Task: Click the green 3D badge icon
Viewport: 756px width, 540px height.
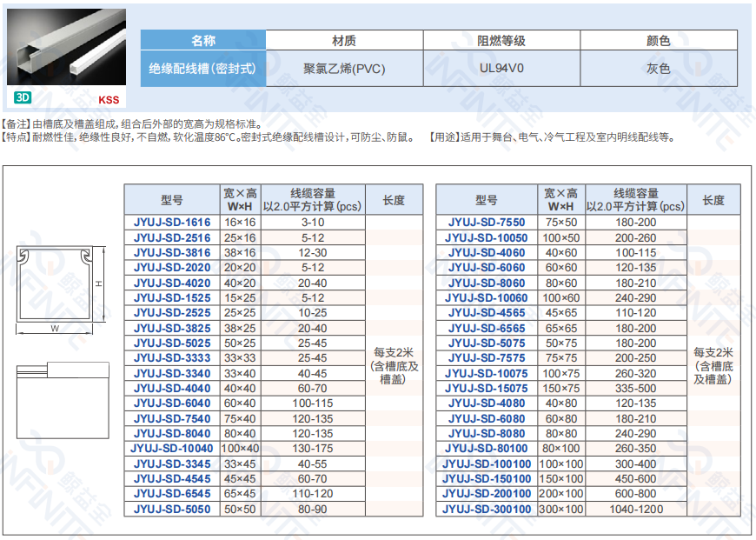Action: click(x=23, y=98)
